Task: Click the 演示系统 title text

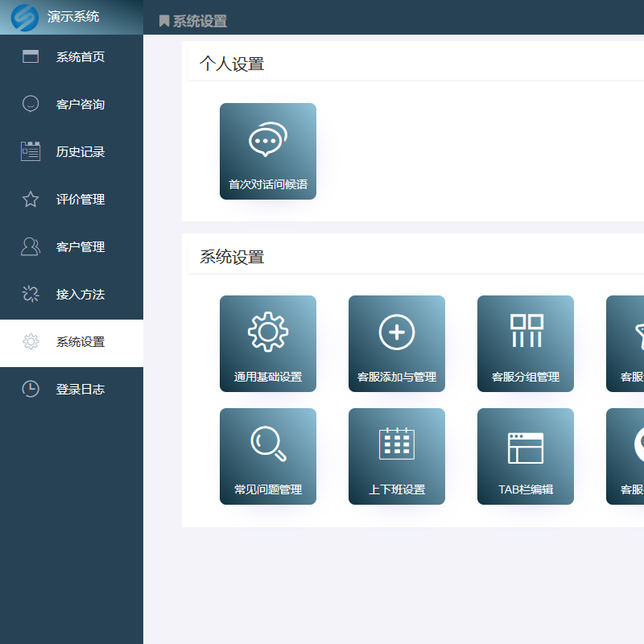Action: (72, 16)
